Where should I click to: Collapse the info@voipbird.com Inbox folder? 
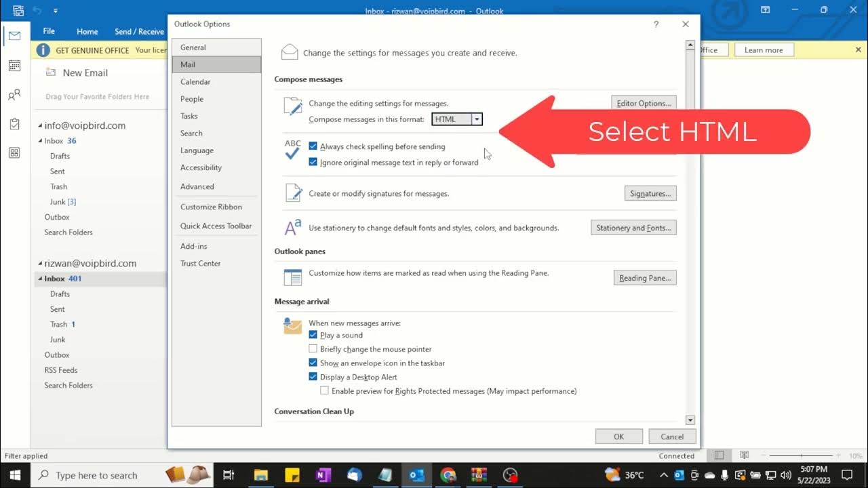[41, 141]
